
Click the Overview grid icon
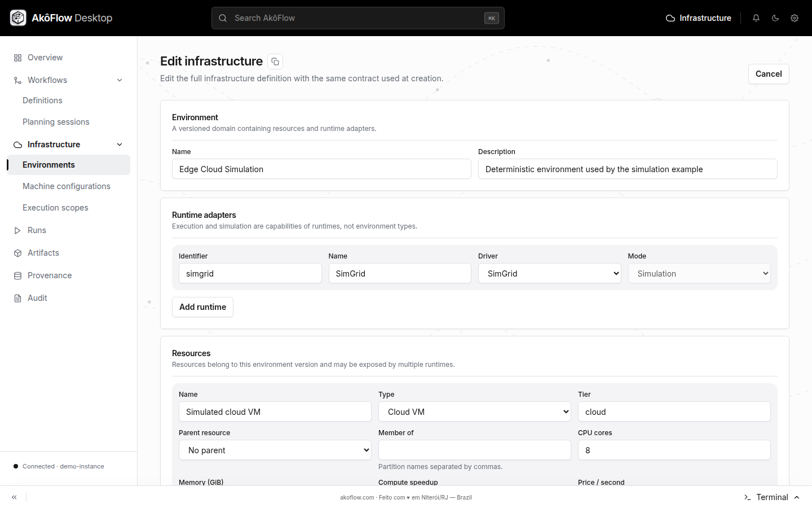17,58
